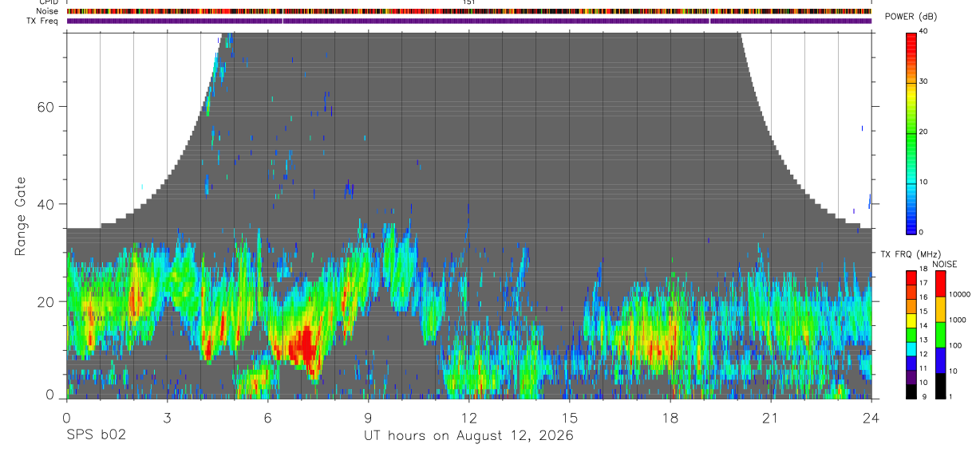Click the TX Freq purple strip
Screen dimensions: 980x452
point(469,21)
